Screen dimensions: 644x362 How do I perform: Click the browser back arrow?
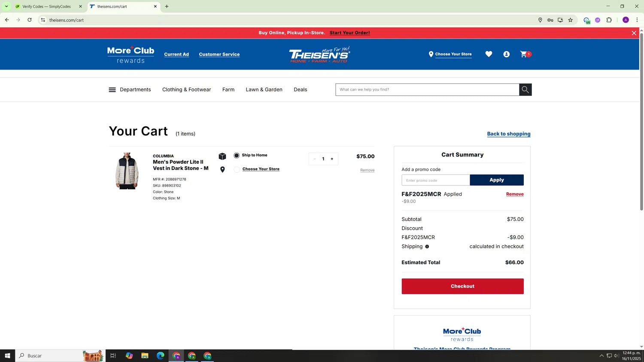pos(7,20)
